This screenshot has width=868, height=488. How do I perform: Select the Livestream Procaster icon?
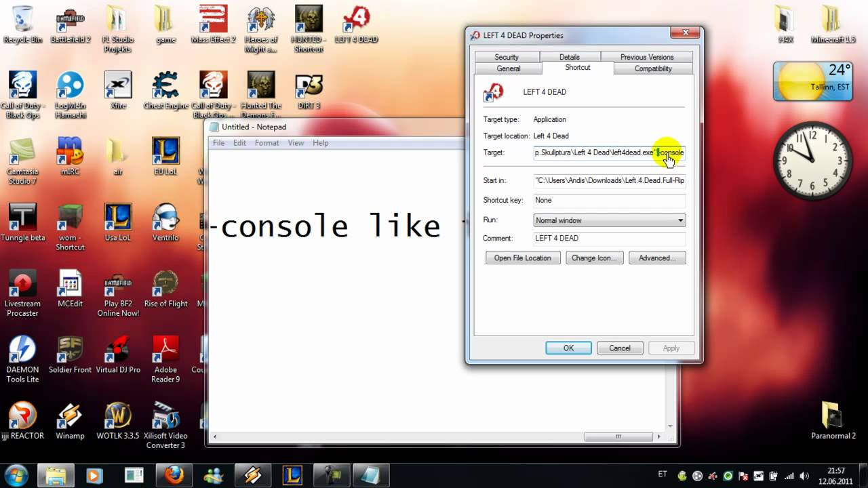pyautogui.click(x=22, y=293)
